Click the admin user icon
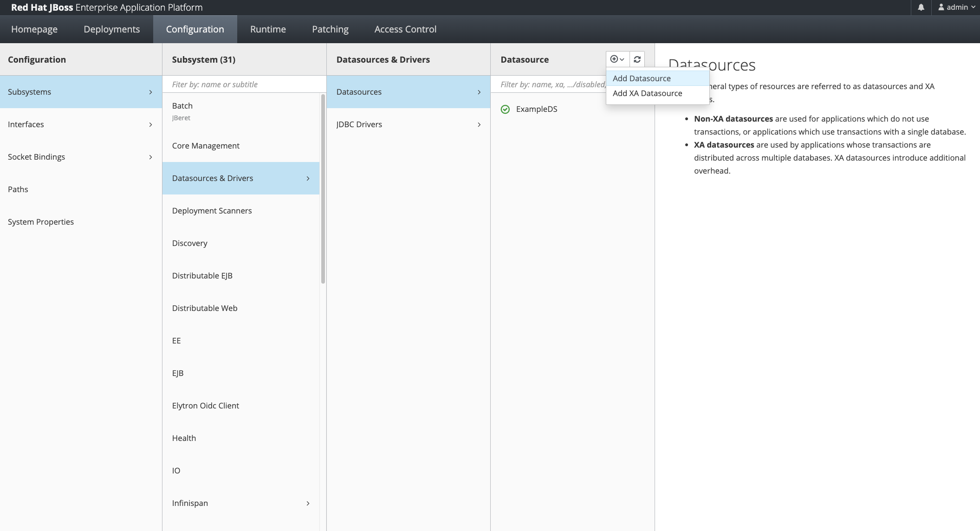This screenshot has height=531, width=980. tap(941, 7)
